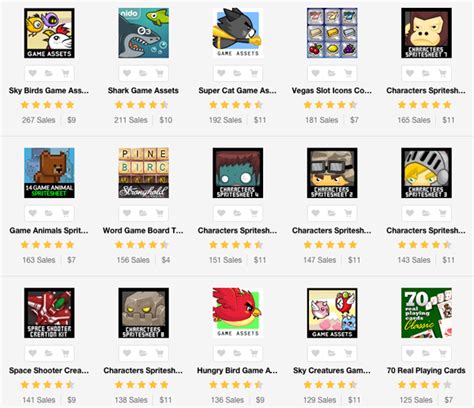Click heart icon under Vegas Slot Icons

point(316,73)
